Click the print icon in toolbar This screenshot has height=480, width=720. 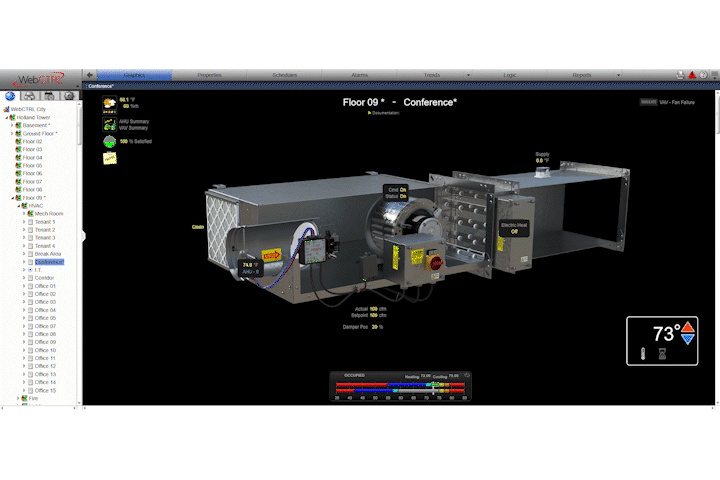coord(680,75)
